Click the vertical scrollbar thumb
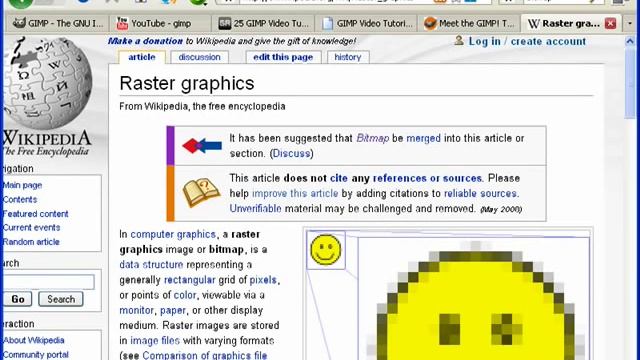The height and width of the screenshot is (360, 640). pos(630,82)
